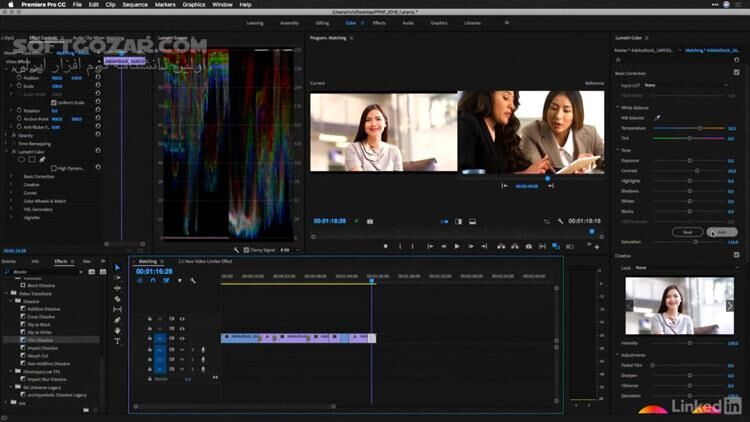Switch to Audio workspace tab
750x422 pixels.
pyautogui.click(x=408, y=23)
